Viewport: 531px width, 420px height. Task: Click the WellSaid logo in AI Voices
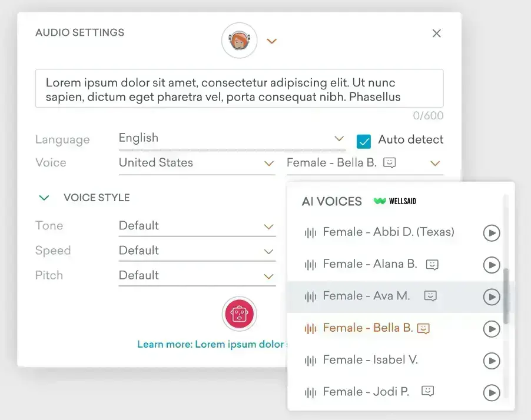[x=394, y=201]
